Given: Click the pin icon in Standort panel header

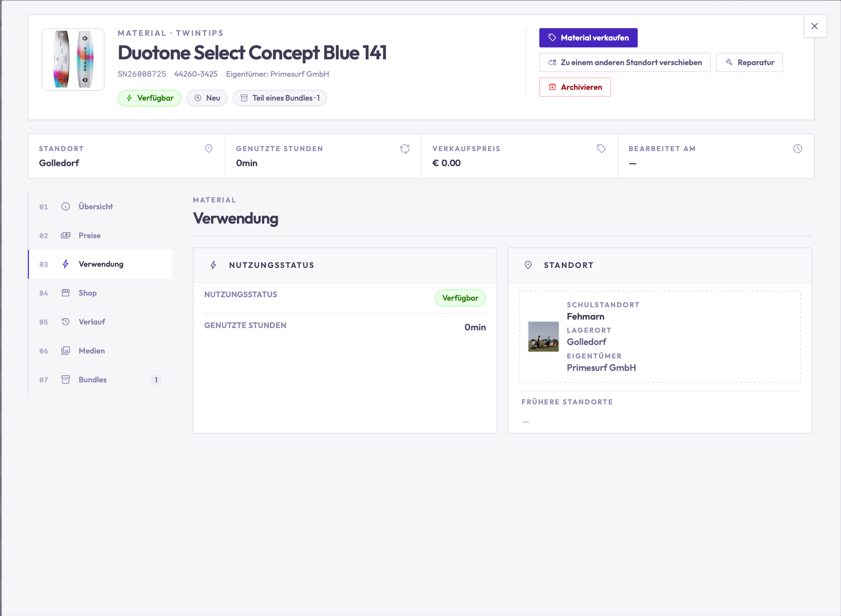Looking at the screenshot, I should (528, 265).
